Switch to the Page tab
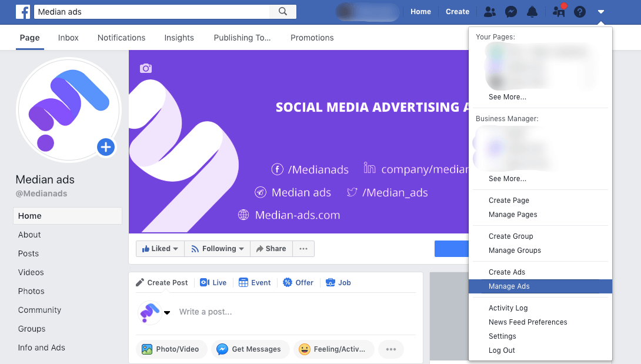This screenshot has width=641, height=364. [30, 38]
